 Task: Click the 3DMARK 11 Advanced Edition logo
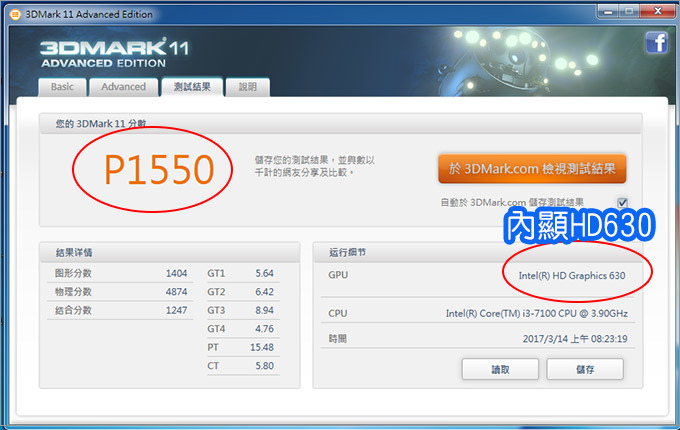115,53
